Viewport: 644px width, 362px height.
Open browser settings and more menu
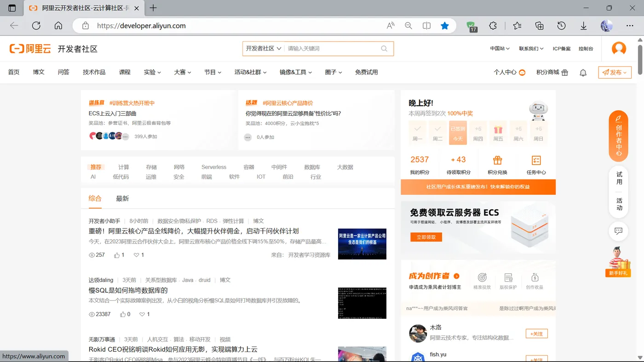click(x=630, y=26)
